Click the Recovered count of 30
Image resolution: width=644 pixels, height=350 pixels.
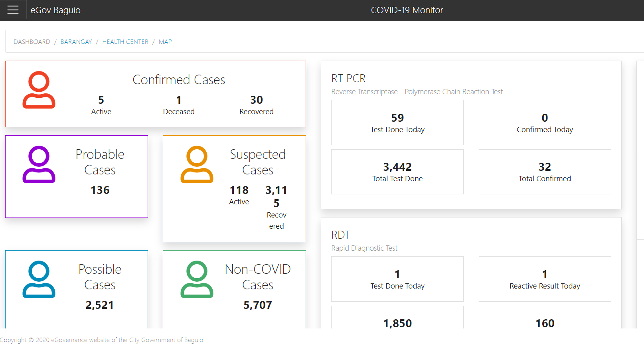tap(257, 100)
